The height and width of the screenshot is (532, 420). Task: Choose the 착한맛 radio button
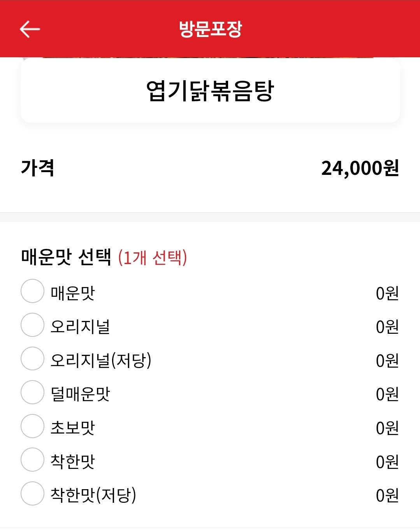coord(32,460)
